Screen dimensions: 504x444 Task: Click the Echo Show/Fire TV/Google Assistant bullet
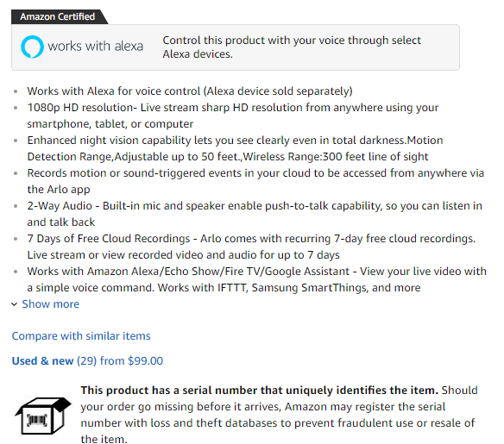tap(257, 279)
